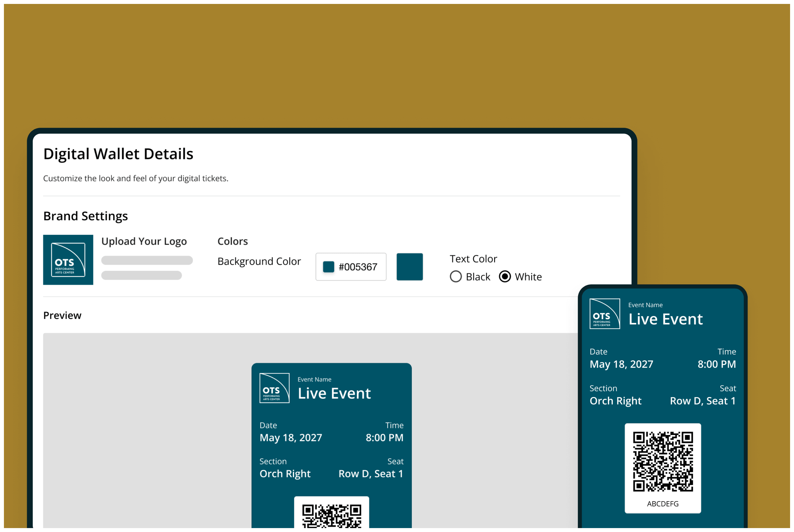Viewport: 794px width, 532px height.
Task: Click the 'Colors' heading
Action: point(233,241)
